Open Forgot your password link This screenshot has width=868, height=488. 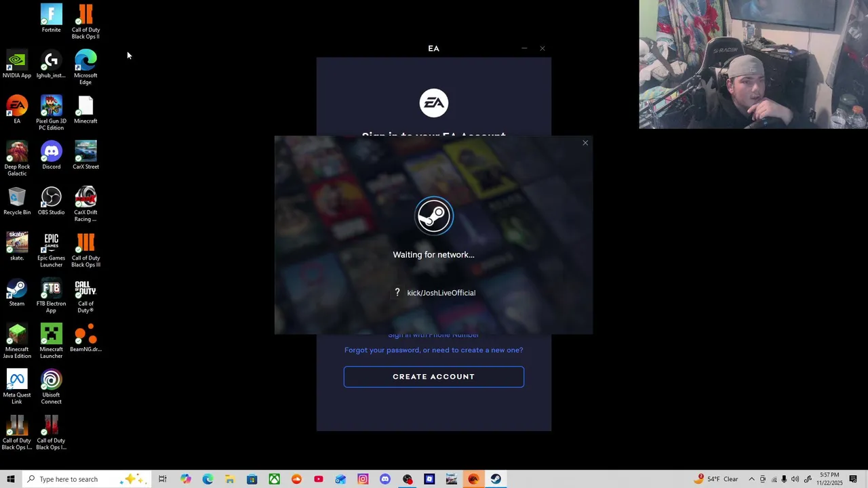(x=434, y=350)
